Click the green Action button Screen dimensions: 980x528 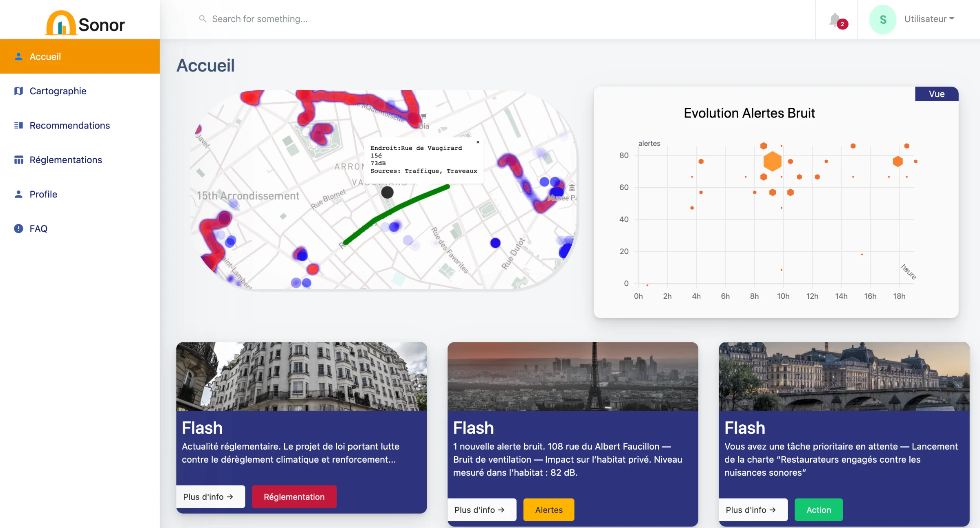pos(818,510)
